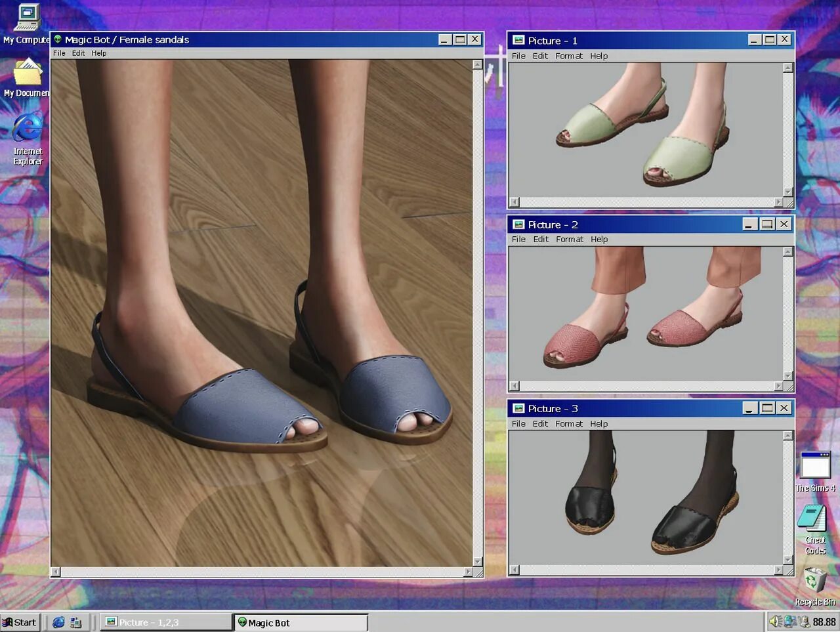
Task: Click the scroll left arrow in Picture - 3
Action: point(514,570)
